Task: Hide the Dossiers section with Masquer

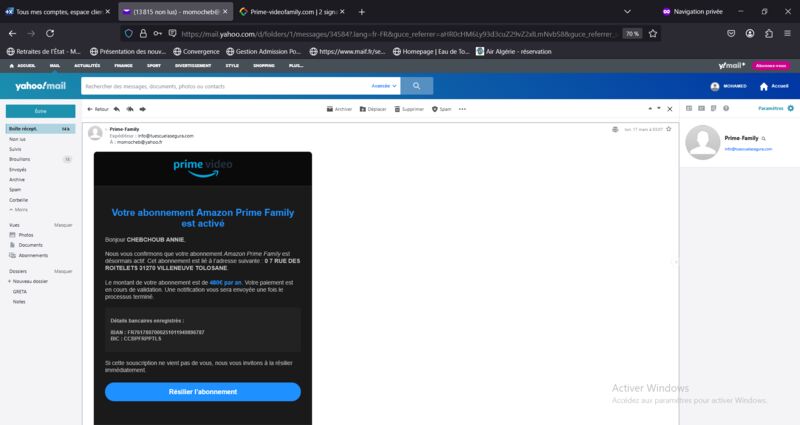Action: (x=63, y=271)
